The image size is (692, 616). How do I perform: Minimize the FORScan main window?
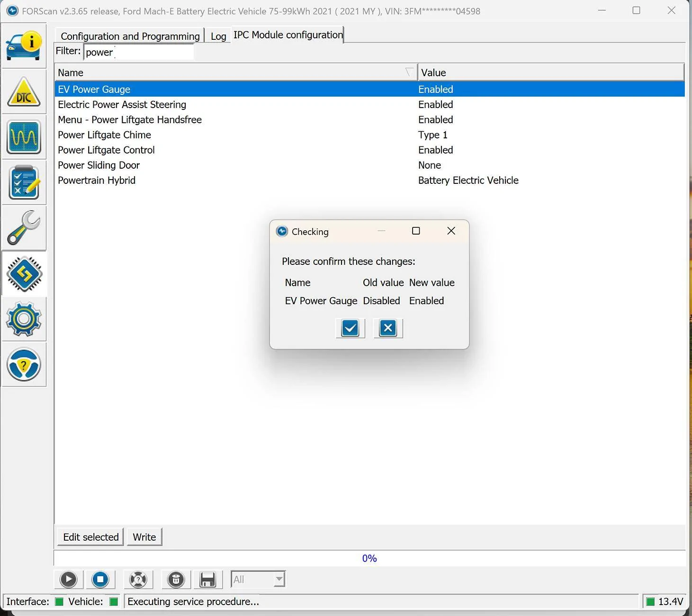(602, 10)
